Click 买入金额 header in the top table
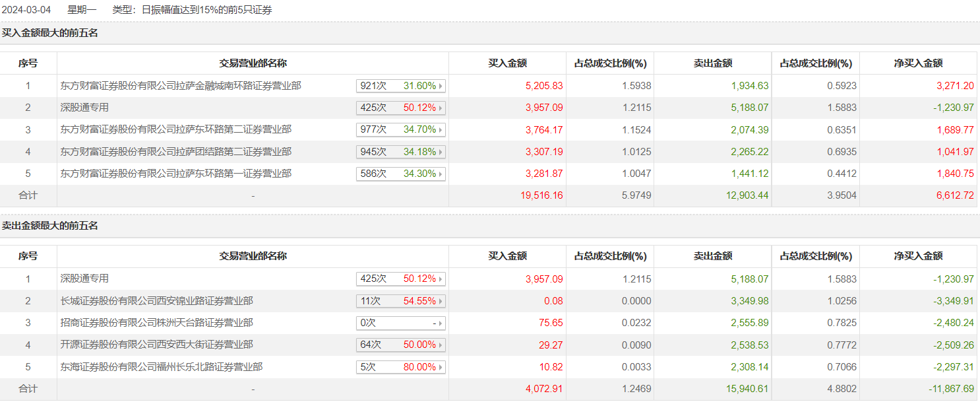Screen dimensions: 980x404 point(507,63)
